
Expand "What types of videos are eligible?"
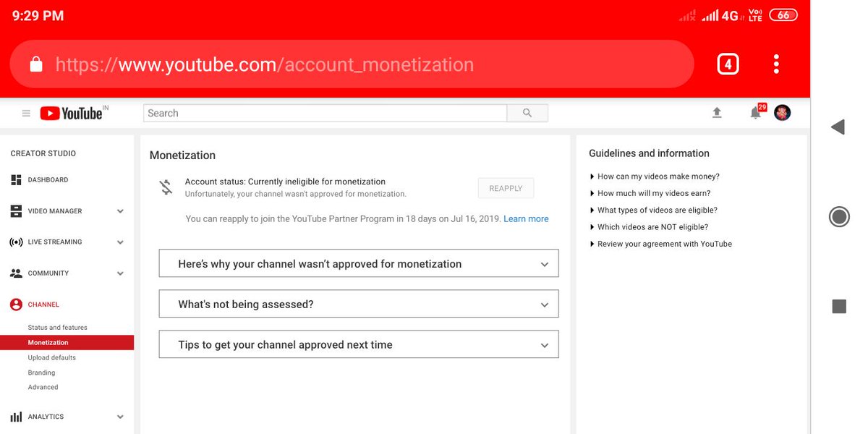(x=654, y=210)
